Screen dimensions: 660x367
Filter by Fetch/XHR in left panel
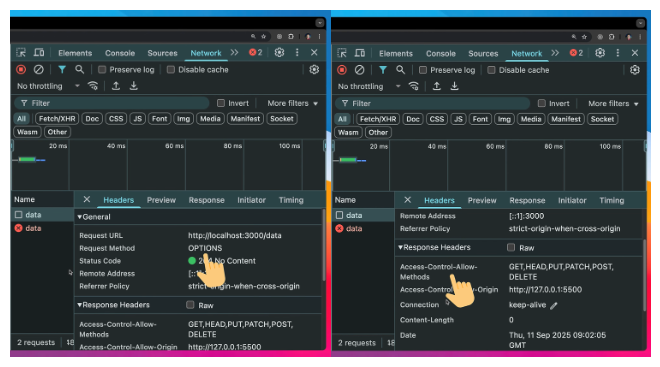coord(57,119)
